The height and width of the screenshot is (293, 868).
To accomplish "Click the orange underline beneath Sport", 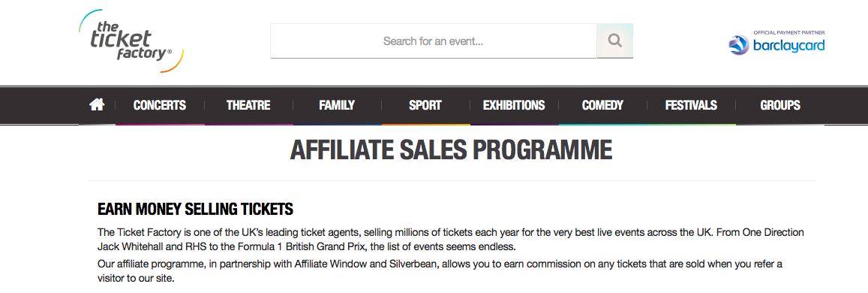I will tap(425, 124).
